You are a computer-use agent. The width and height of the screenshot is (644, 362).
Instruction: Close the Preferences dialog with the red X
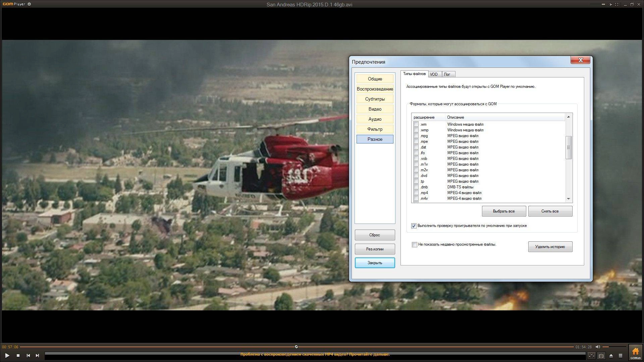point(581,60)
